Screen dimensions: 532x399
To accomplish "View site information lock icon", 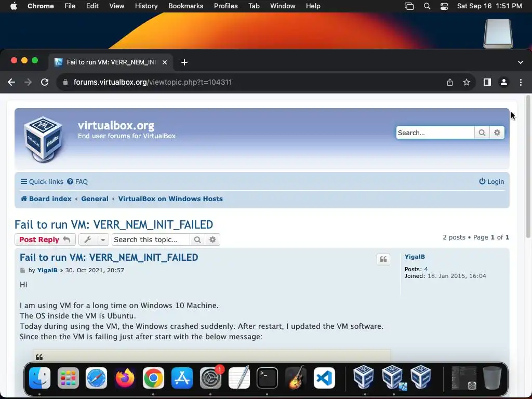I will (65, 82).
